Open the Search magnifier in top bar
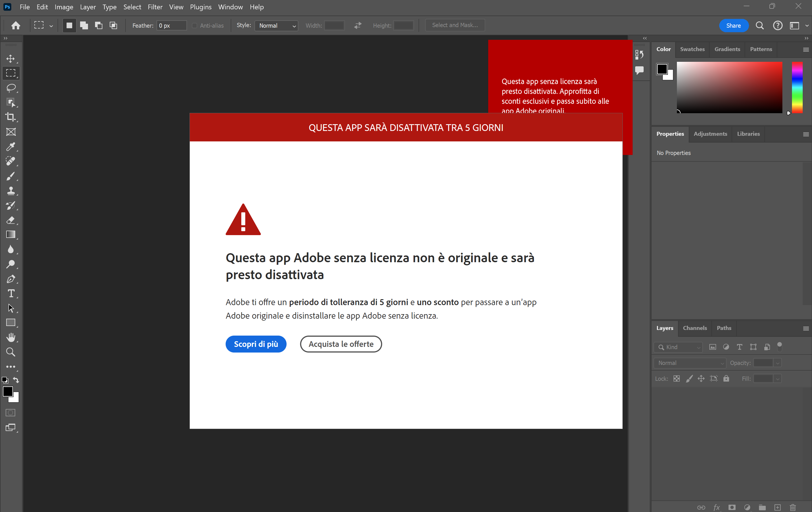The width and height of the screenshot is (812, 512). tap(759, 26)
